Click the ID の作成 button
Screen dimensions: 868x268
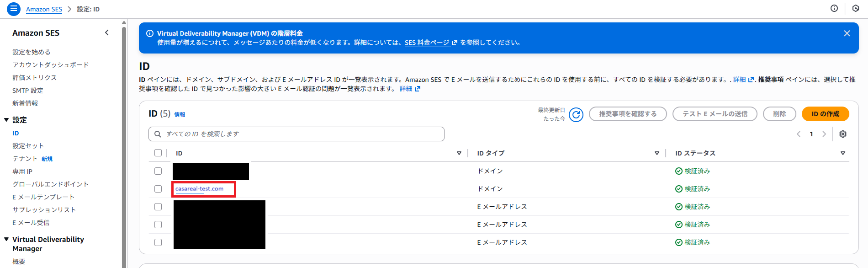825,114
